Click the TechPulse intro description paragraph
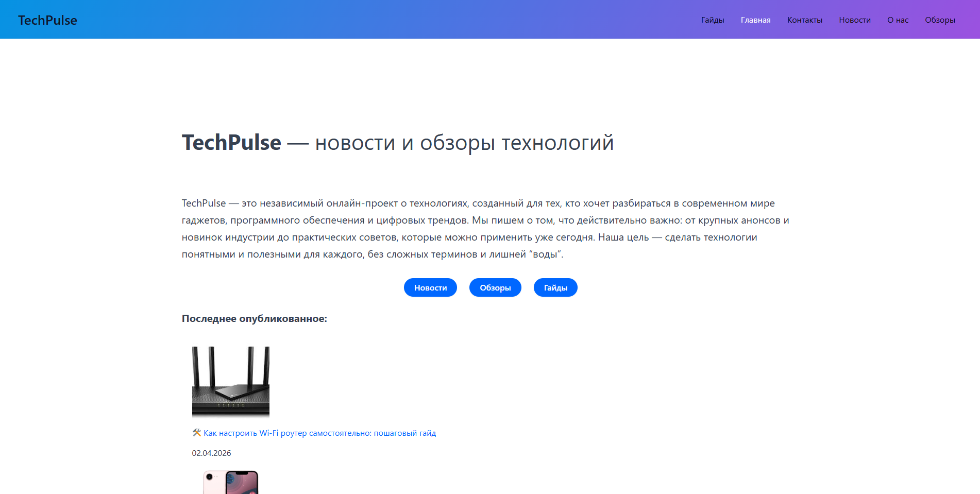980x494 pixels. [x=485, y=229]
